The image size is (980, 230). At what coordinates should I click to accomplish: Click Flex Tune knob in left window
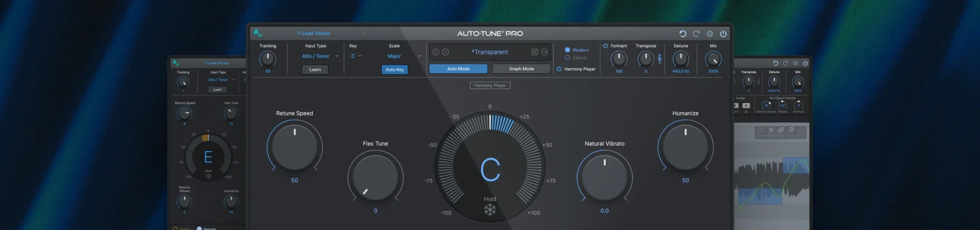[231, 114]
